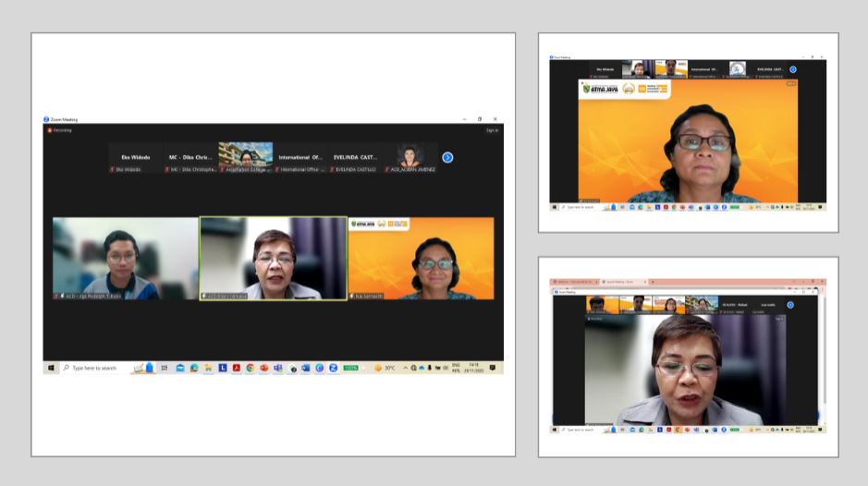The width and height of the screenshot is (868, 486).
Task: Click the large gray-jacket speaker video
Action: click(x=685, y=370)
